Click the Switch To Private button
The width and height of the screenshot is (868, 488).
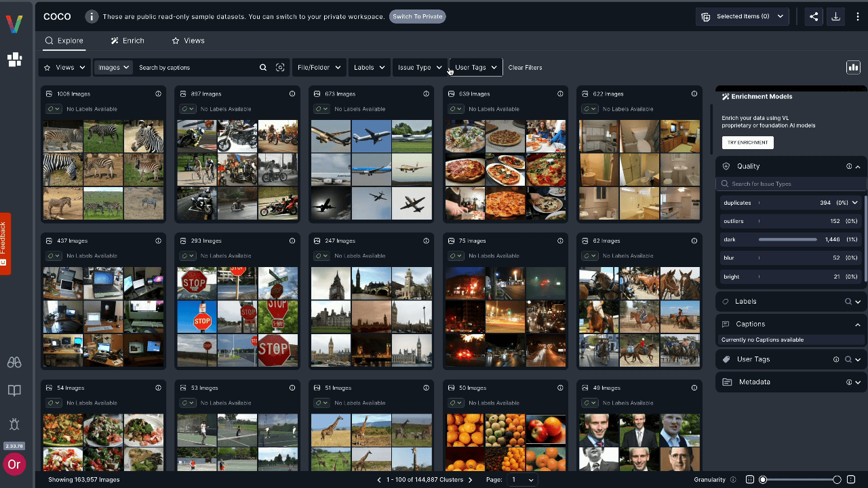coord(417,16)
